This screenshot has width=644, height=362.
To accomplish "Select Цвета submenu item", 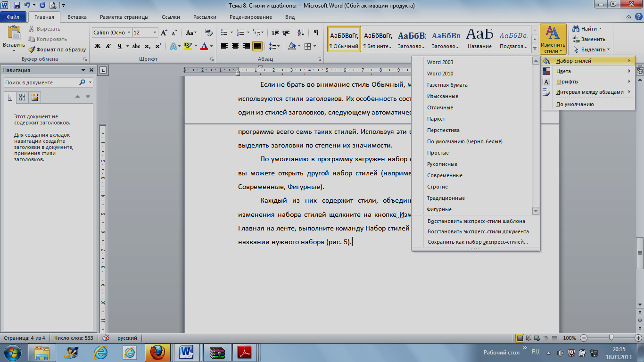I will point(587,71).
